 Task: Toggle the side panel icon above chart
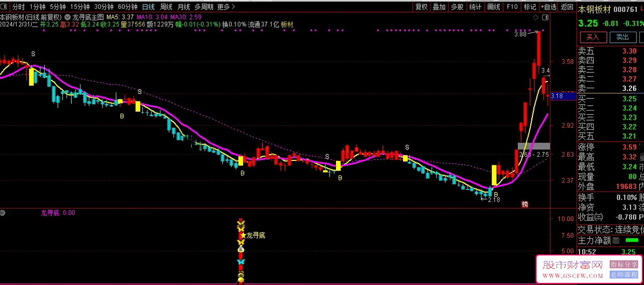[545, 18]
